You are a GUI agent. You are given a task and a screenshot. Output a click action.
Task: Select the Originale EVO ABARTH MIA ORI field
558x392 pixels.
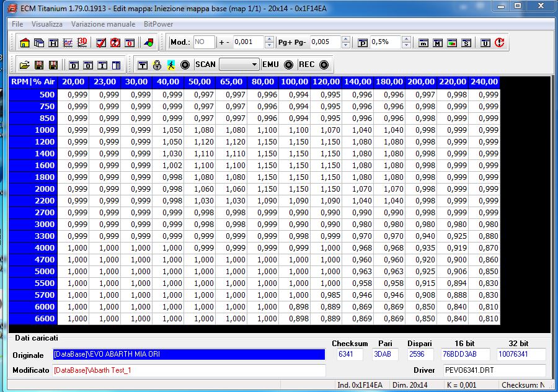click(x=189, y=355)
